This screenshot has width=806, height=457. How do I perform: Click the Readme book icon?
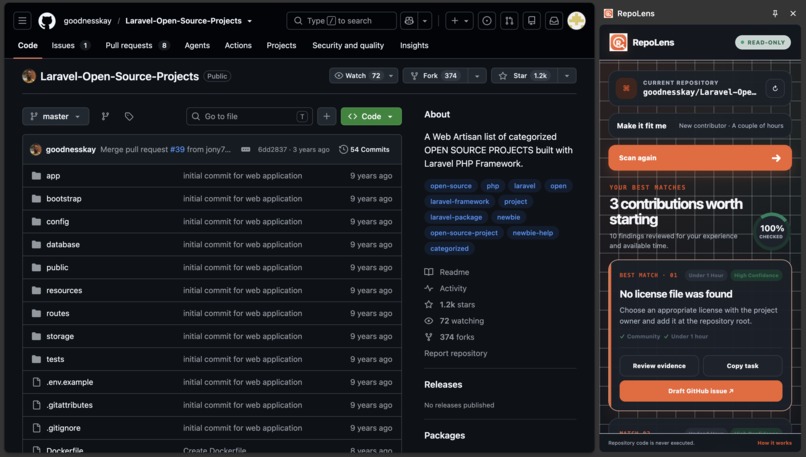429,272
